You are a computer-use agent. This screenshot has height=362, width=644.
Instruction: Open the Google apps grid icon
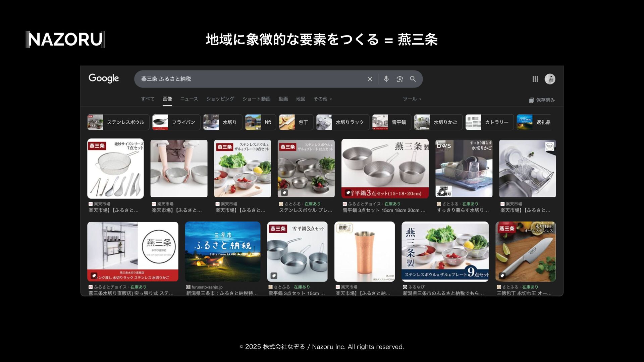point(535,79)
